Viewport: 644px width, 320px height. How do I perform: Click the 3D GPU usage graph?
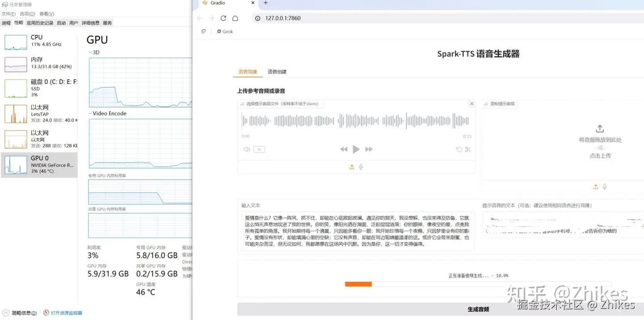(x=140, y=82)
